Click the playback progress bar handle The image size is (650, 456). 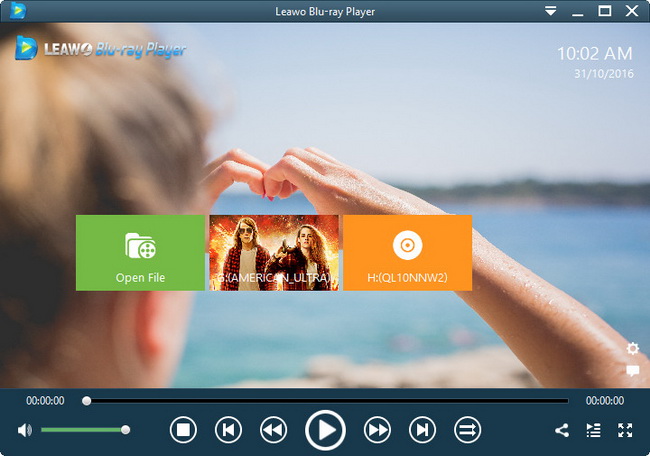(x=86, y=401)
